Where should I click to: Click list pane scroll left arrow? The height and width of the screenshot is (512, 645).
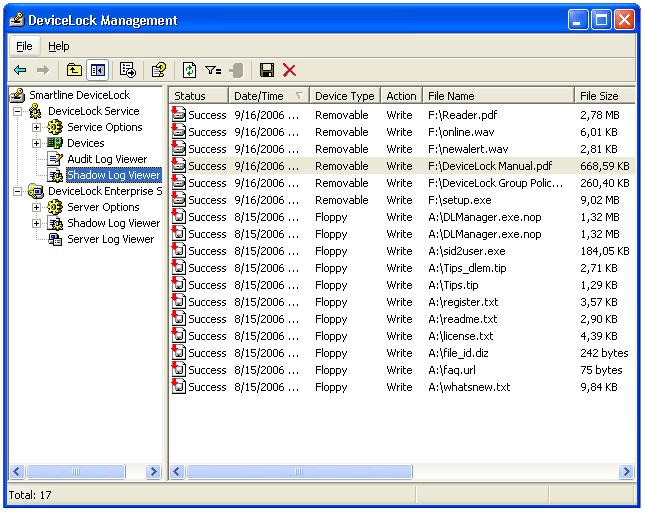(x=177, y=471)
